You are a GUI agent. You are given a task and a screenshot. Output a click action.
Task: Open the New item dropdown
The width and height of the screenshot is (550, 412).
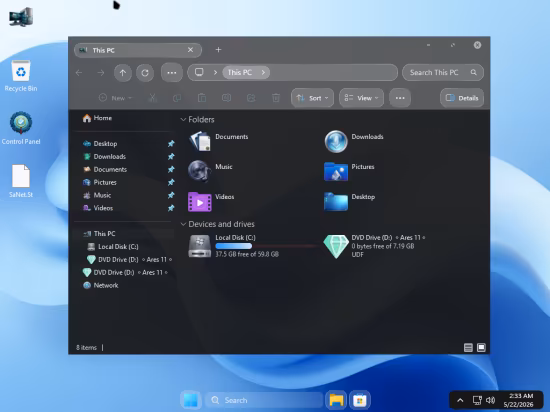click(115, 98)
